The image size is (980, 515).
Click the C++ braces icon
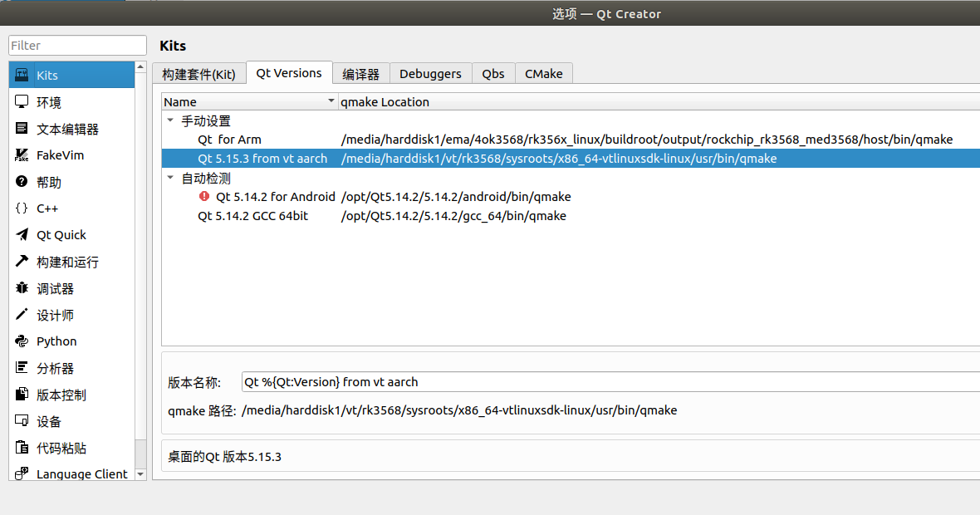(x=22, y=208)
